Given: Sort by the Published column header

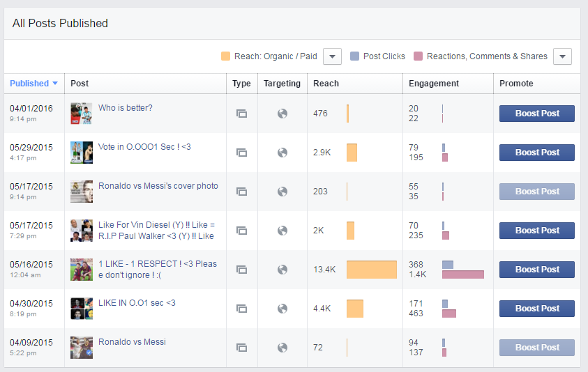Looking at the screenshot, I should (x=33, y=83).
